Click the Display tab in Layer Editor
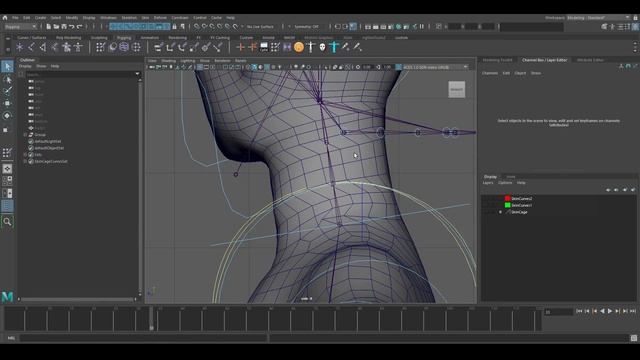This screenshot has width=640, height=360. coord(491,177)
